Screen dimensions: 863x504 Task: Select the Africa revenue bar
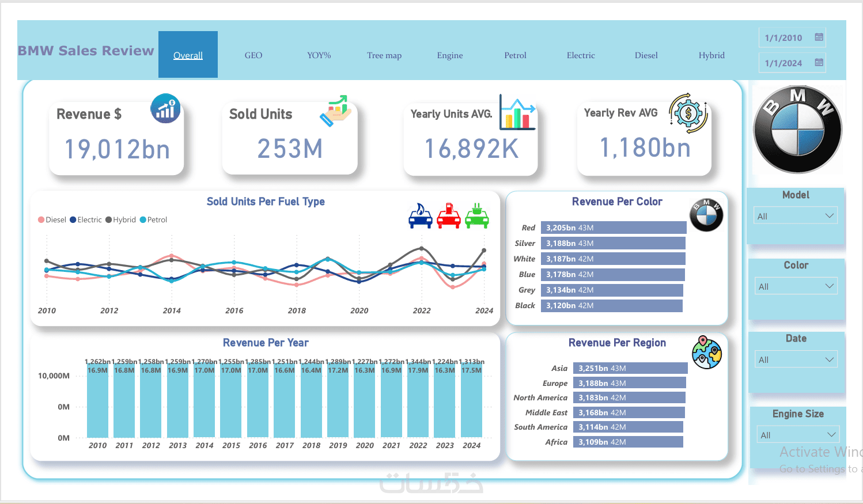pos(628,442)
